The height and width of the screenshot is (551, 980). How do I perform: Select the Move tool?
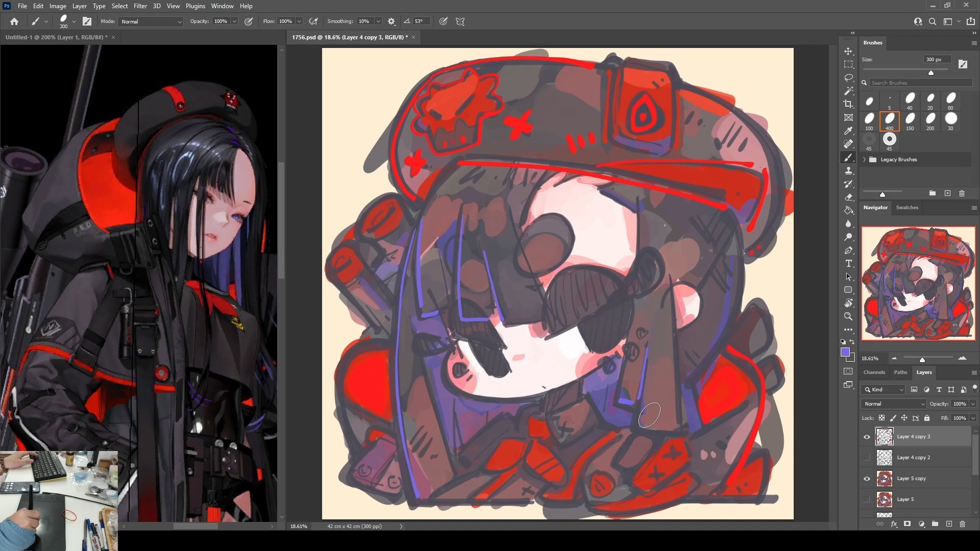tap(848, 52)
